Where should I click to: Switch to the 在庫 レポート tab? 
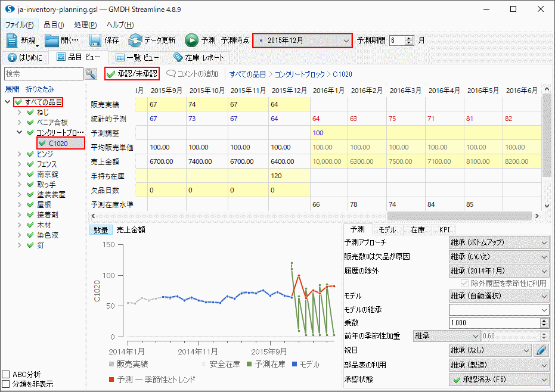point(199,58)
